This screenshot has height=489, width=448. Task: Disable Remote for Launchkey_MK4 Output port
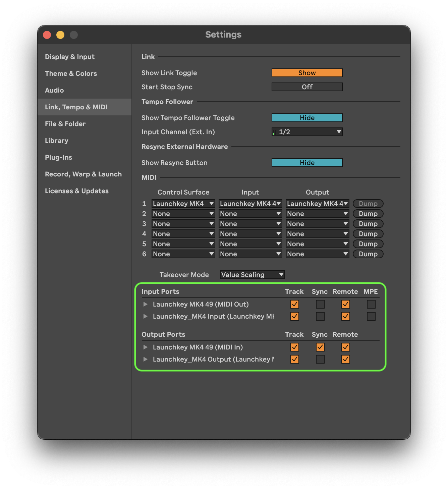[346, 359]
